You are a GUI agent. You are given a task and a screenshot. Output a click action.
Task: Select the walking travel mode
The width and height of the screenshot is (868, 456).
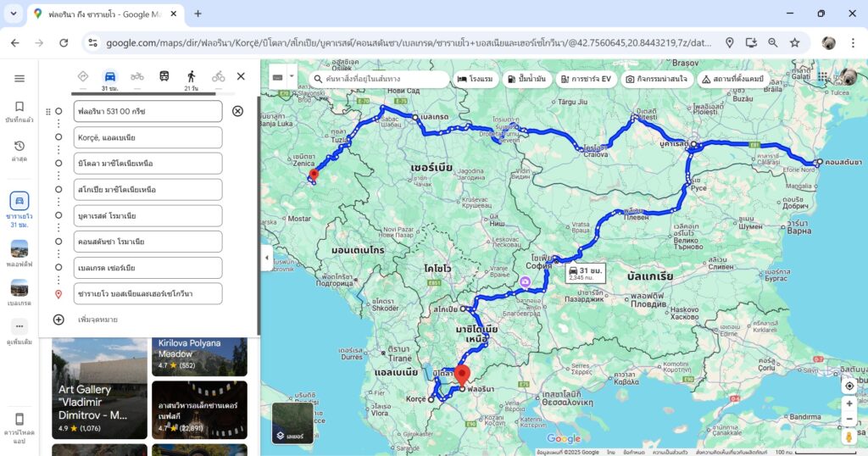tap(191, 76)
